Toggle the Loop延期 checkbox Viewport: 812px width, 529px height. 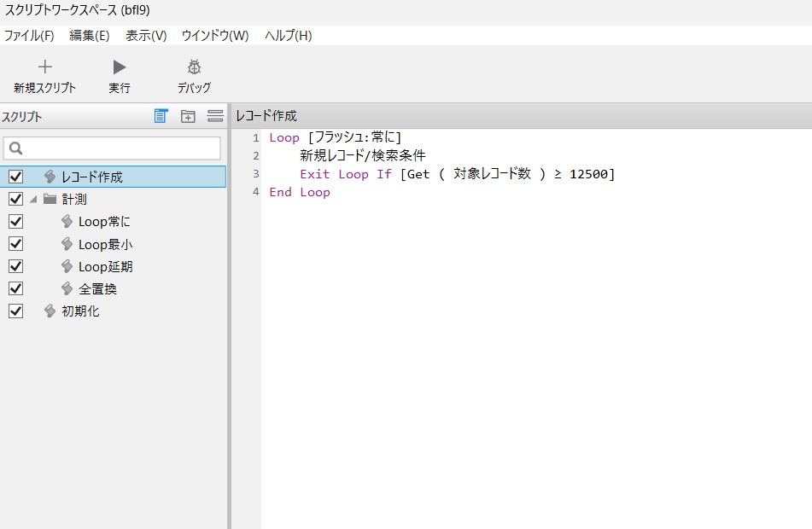point(16,266)
